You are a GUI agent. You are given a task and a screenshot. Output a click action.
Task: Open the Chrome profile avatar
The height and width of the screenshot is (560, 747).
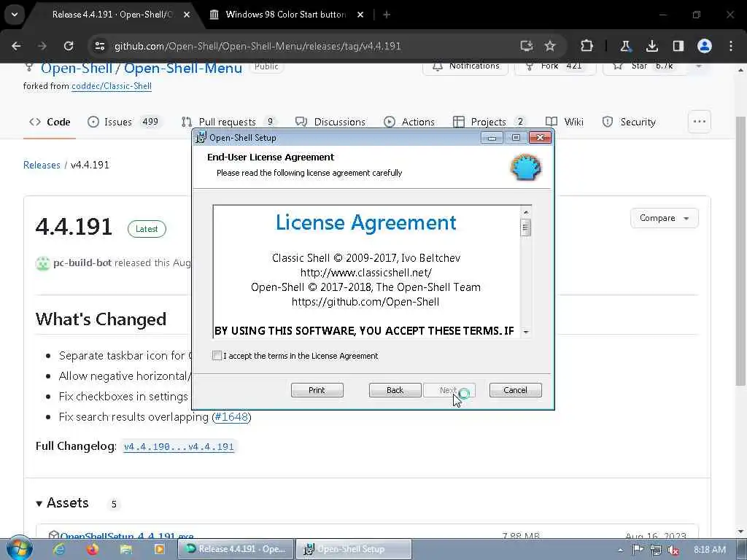click(705, 46)
